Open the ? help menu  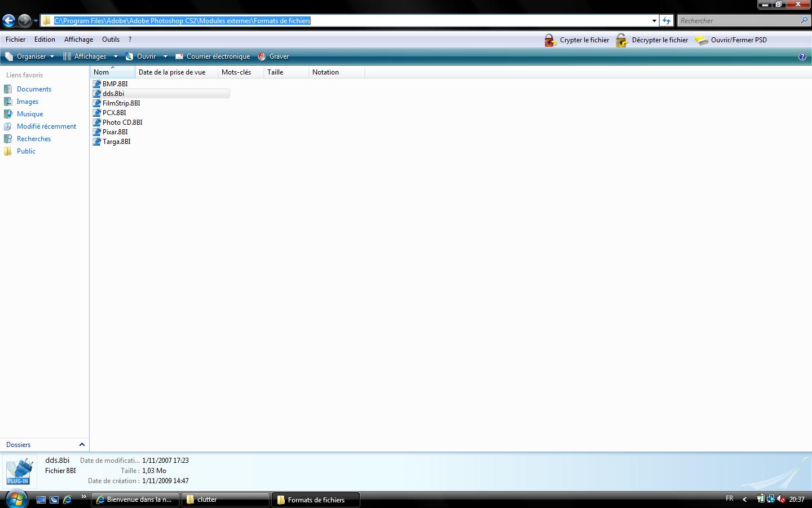(130, 40)
